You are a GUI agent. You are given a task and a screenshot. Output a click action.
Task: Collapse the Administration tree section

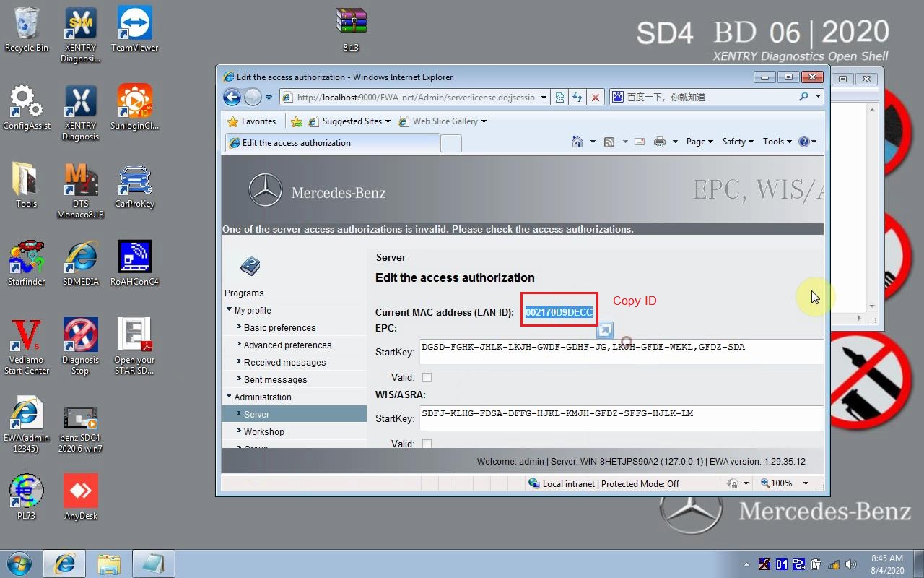tap(230, 397)
